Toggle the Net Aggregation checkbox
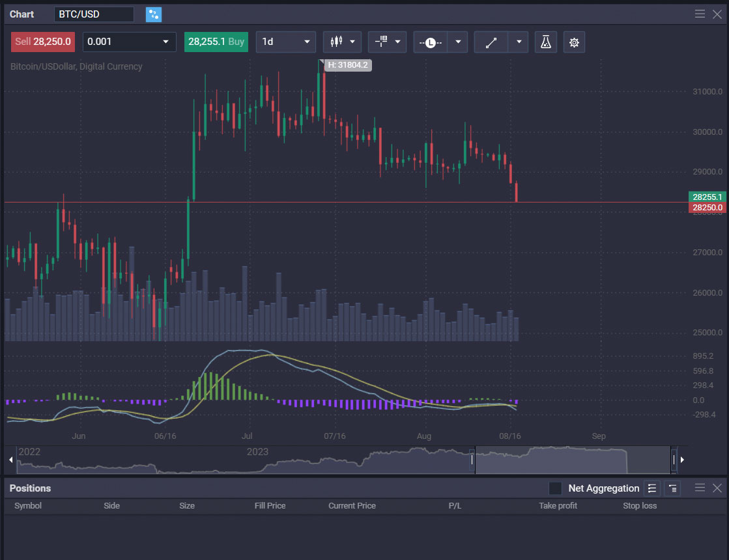729x560 pixels. coord(555,488)
